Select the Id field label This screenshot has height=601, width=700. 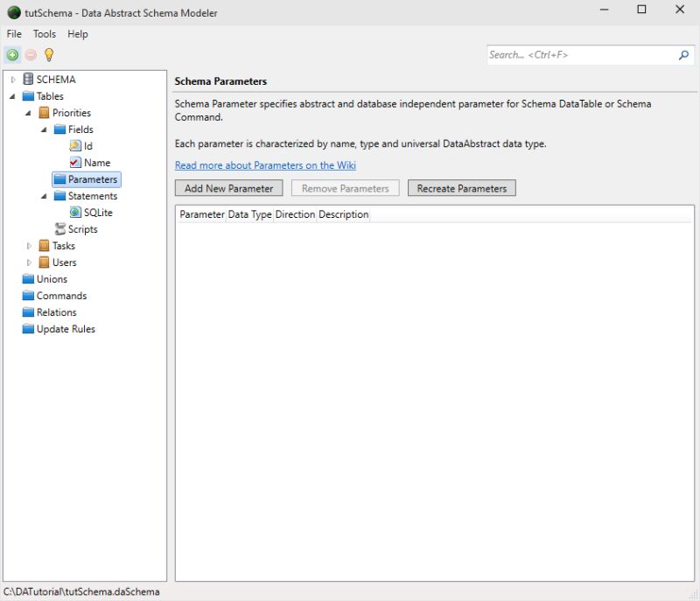pos(88,146)
